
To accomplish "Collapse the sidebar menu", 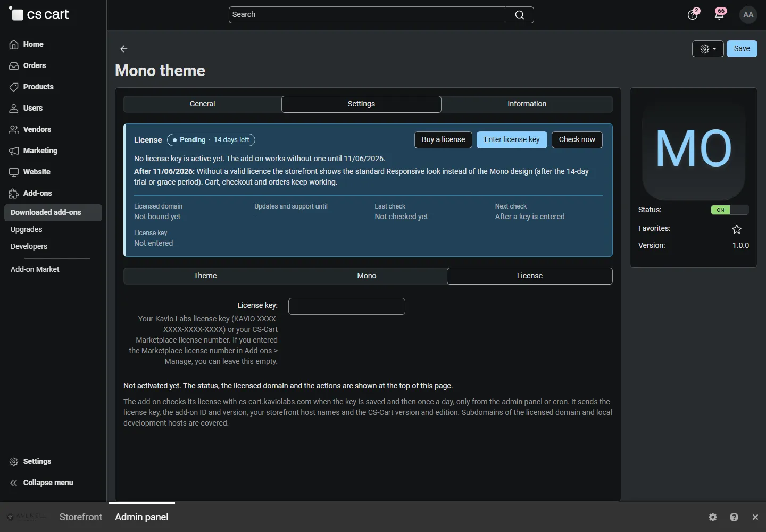I will [x=41, y=483].
